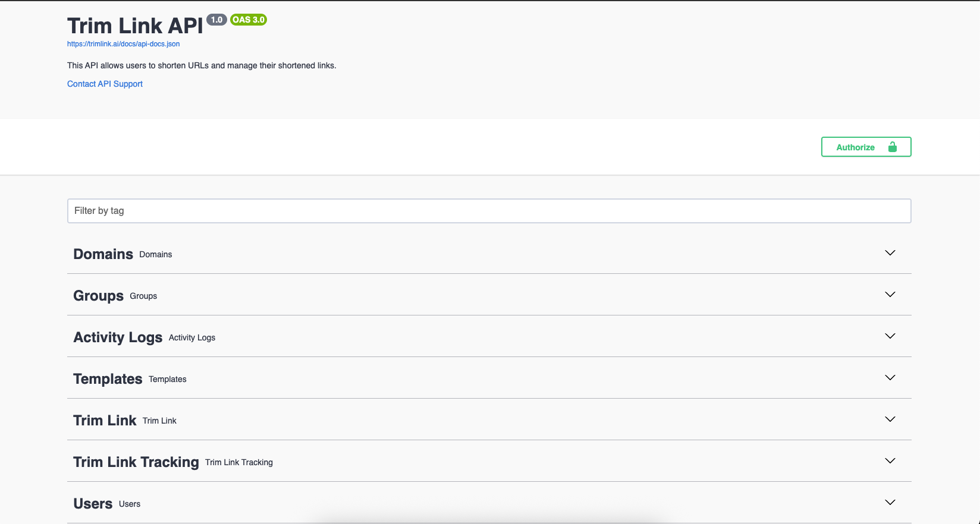Click the small 'Groups' description text
This screenshot has width=980, height=524.
tap(143, 296)
